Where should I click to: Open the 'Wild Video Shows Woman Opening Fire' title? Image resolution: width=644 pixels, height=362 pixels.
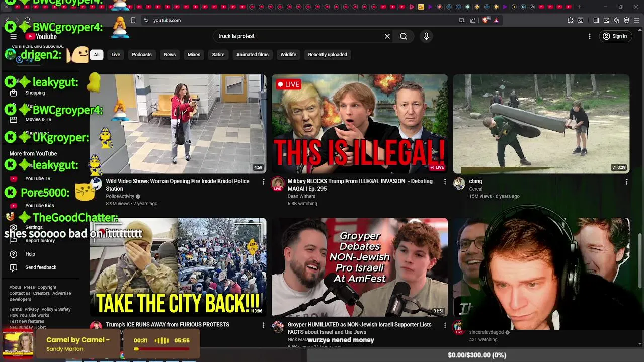click(178, 185)
